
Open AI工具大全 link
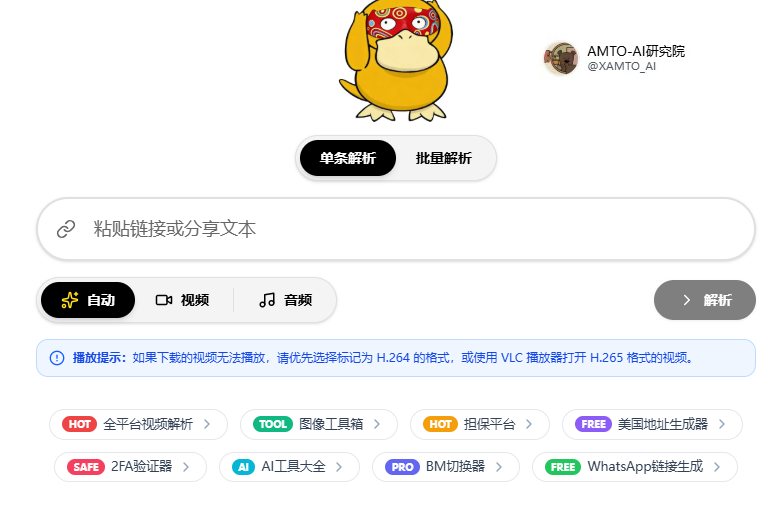[289, 467]
